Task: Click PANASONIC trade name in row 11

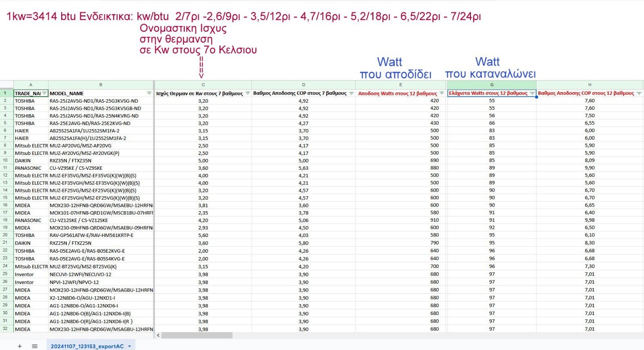Action: coord(31,168)
